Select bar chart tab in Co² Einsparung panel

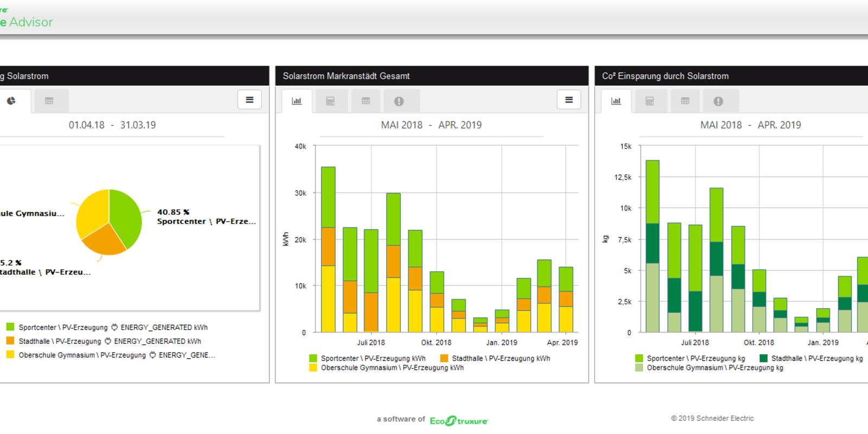click(616, 101)
